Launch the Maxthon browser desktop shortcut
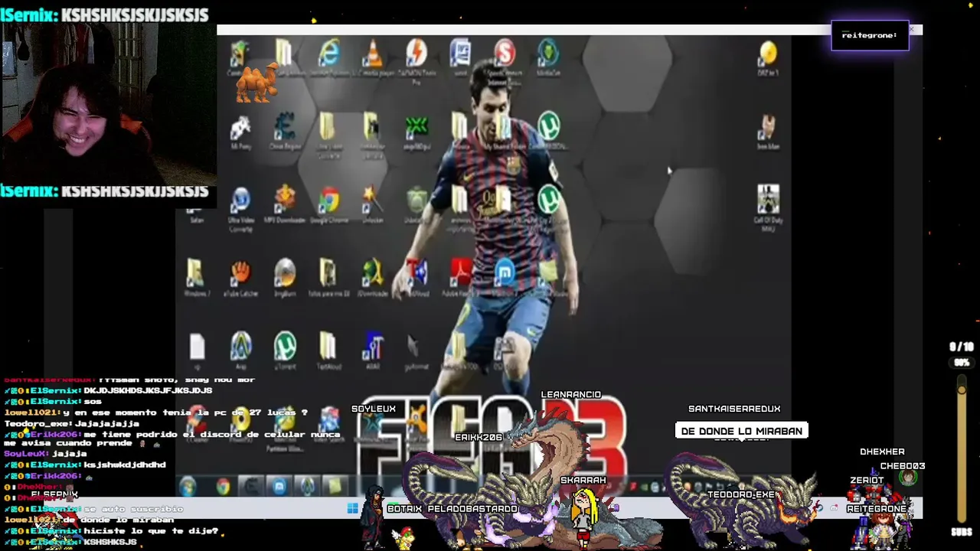Screen dimensions: 980x551 coord(505,272)
